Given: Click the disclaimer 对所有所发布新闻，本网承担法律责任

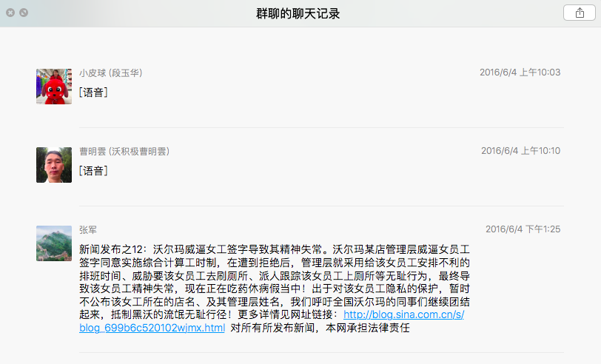Looking at the screenshot, I should coord(320,328).
